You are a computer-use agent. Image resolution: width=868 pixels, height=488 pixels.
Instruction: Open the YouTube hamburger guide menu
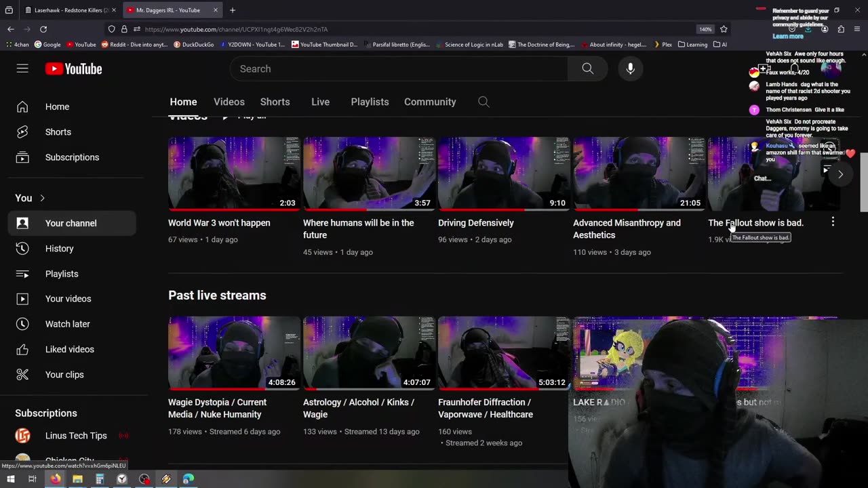click(22, 68)
